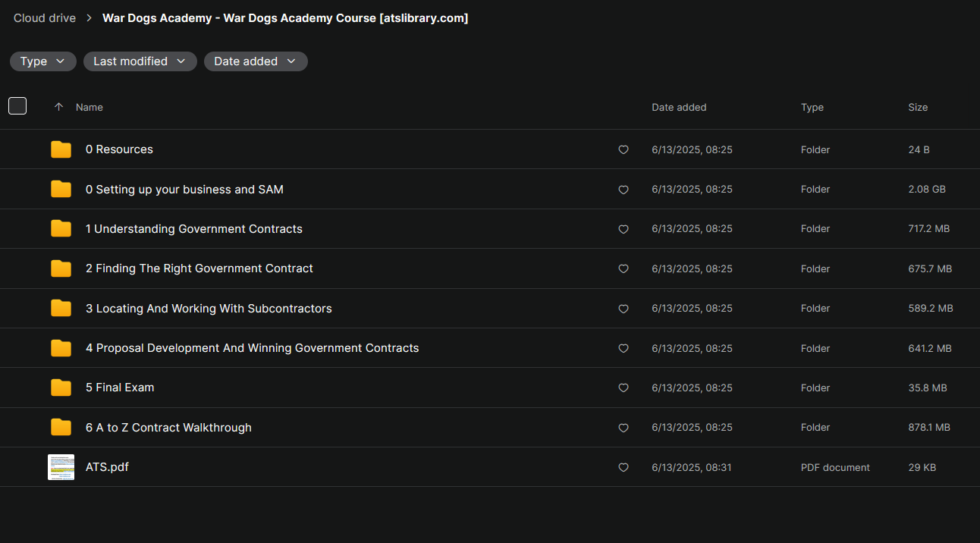
Task: Expand the Date added filter dropdown
Action: pyautogui.click(x=256, y=61)
